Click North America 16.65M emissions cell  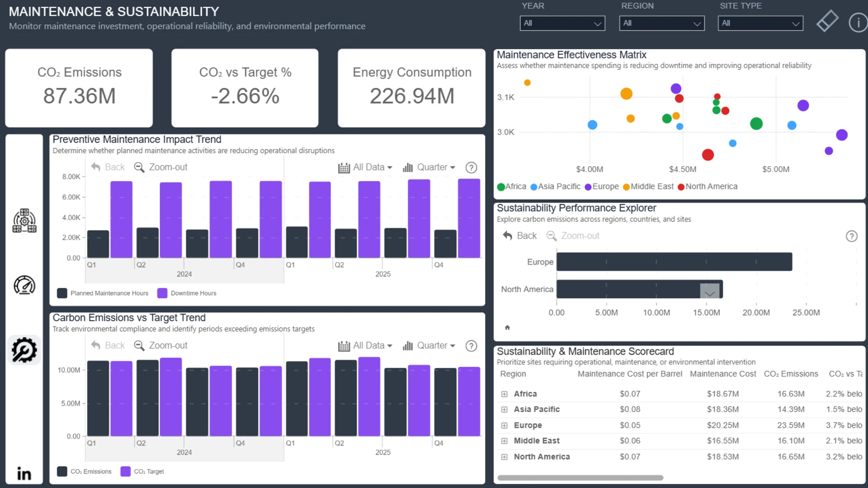point(791,457)
